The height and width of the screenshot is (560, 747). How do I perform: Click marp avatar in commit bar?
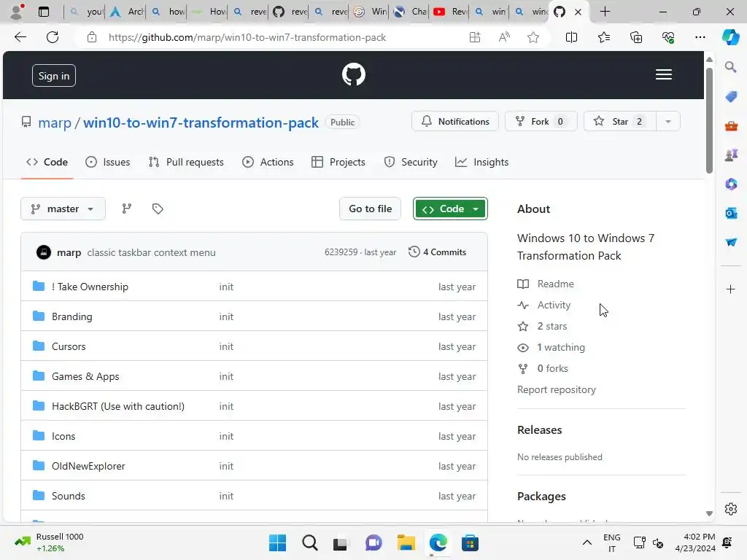pos(44,252)
